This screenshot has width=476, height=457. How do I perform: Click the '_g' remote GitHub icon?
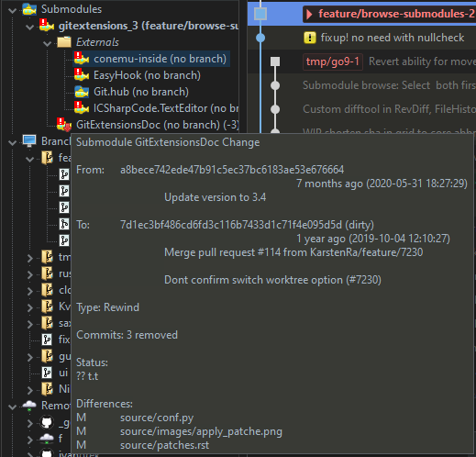tap(47, 422)
